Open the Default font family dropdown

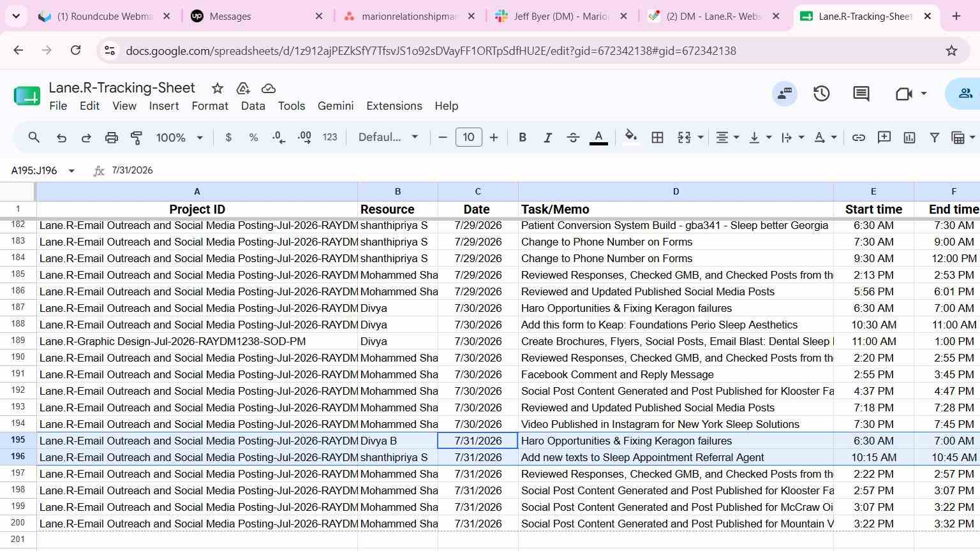pos(388,137)
